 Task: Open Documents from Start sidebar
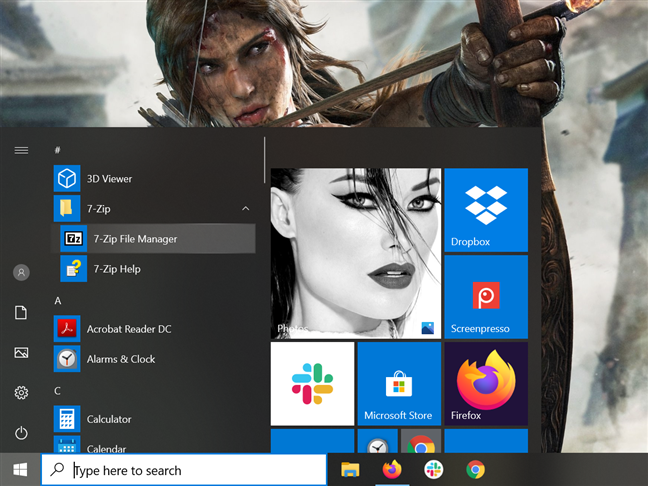[x=21, y=312]
